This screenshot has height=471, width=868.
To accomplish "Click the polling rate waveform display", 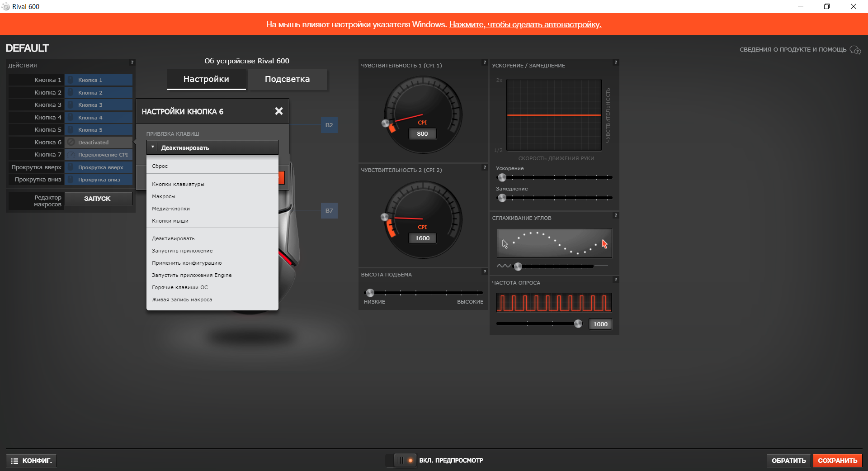I will 554,302.
